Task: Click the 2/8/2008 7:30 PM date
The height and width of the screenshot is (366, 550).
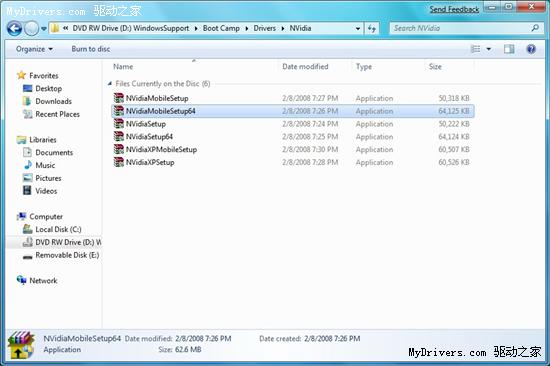Action: [x=310, y=149]
